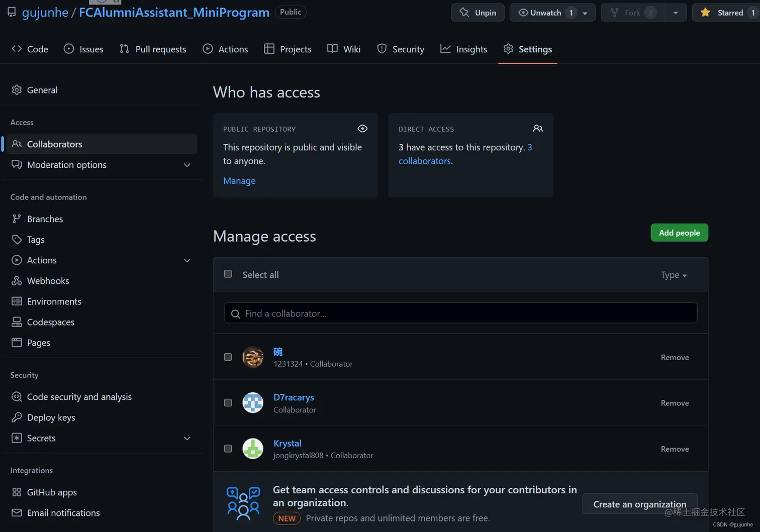Click Create an organization button

[639, 504]
